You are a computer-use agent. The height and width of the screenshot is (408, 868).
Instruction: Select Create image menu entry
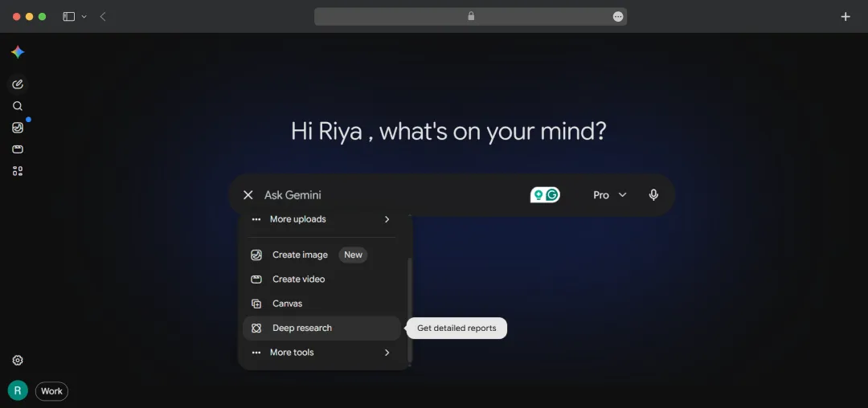pyautogui.click(x=321, y=255)
